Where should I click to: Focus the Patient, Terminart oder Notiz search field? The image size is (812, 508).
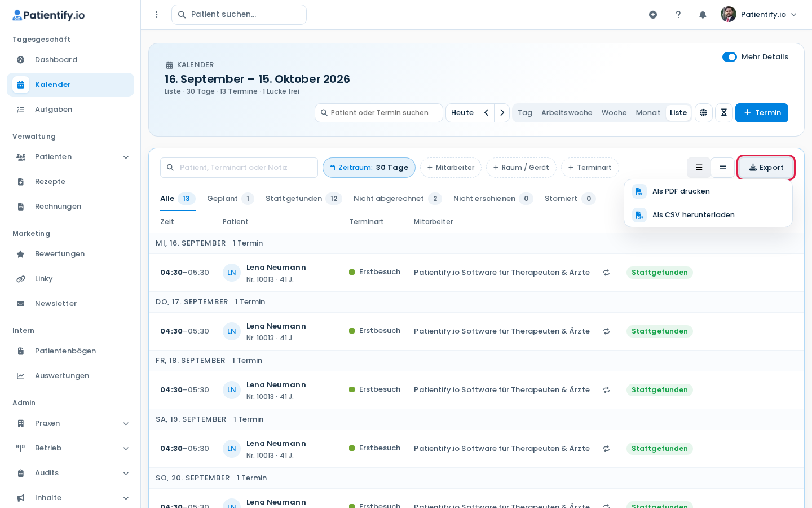tap(239, 168)
